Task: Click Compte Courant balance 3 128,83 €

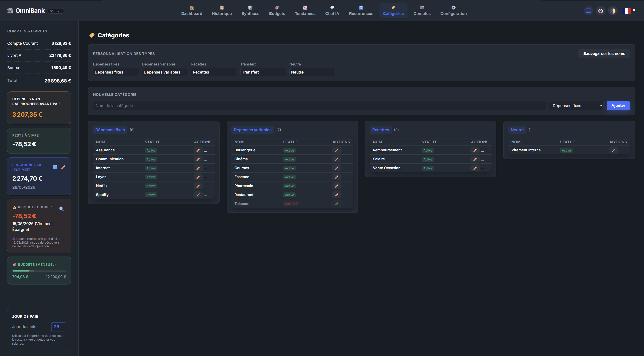Action: pos(61,43)
